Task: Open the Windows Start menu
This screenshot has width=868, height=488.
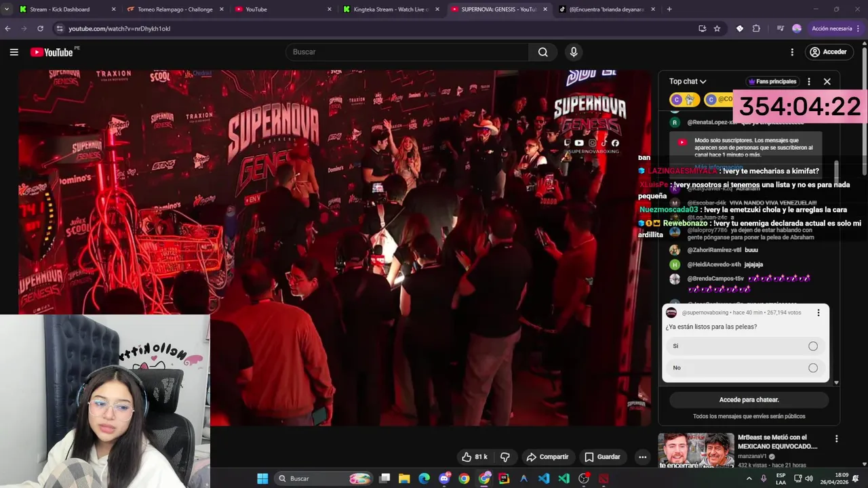Action: coord(262,479)
